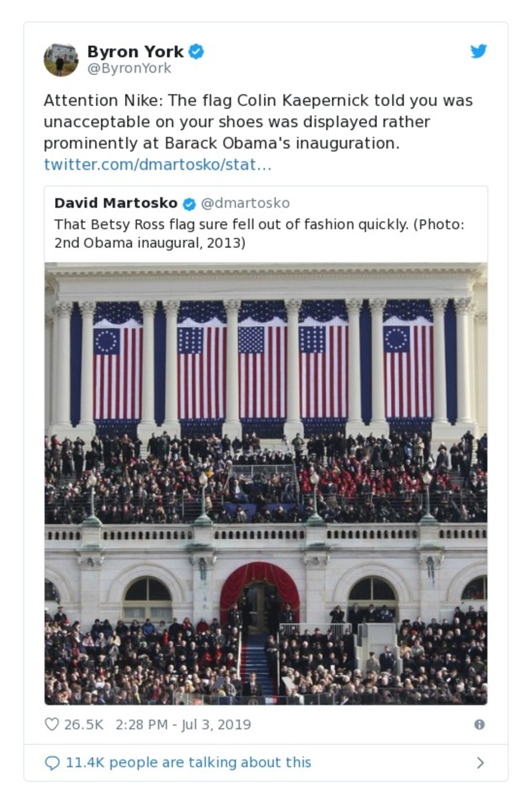Open Byron York's profile avatar
This screenshot has height=808, width=532.
[x=61, y=58]
